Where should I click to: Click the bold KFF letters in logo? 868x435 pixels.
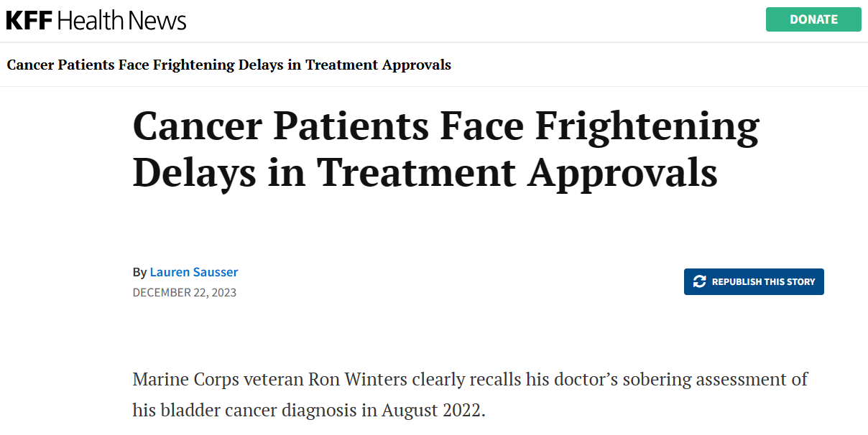[x=29, y=20]
